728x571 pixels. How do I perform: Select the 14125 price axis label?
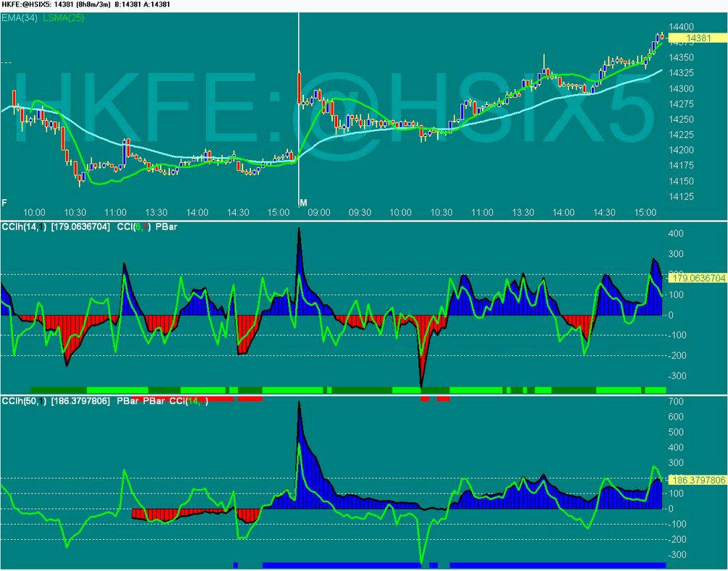point(682,196)
